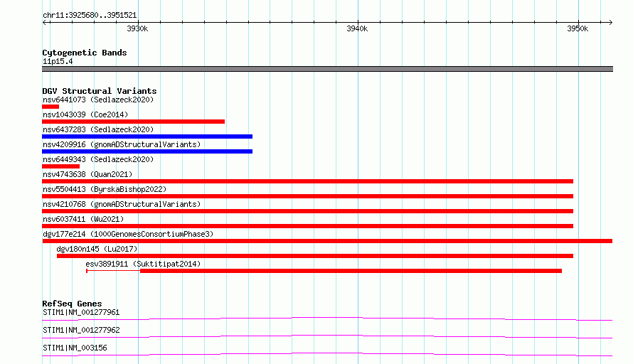Open the STIM1|NM_001277961 gene label

coord(81,312)
